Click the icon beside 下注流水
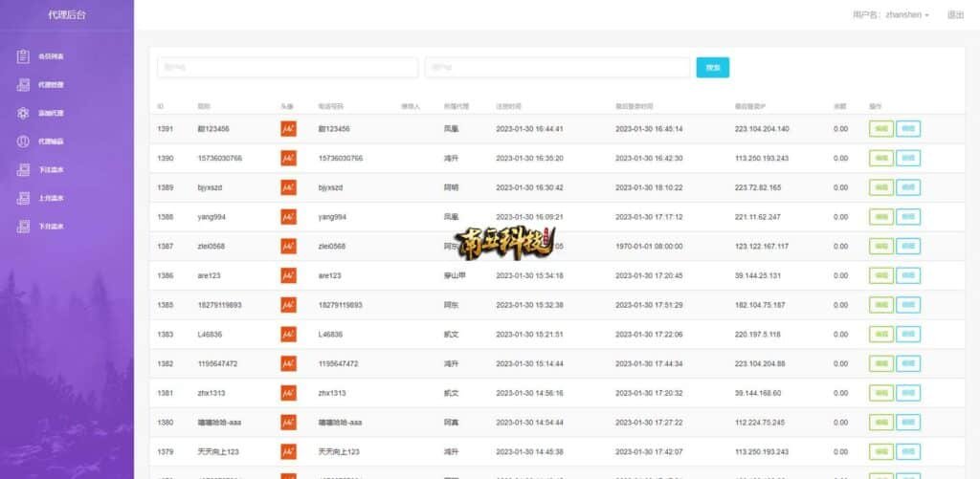Viewport: 980px width, 479px height. [23, 170]
